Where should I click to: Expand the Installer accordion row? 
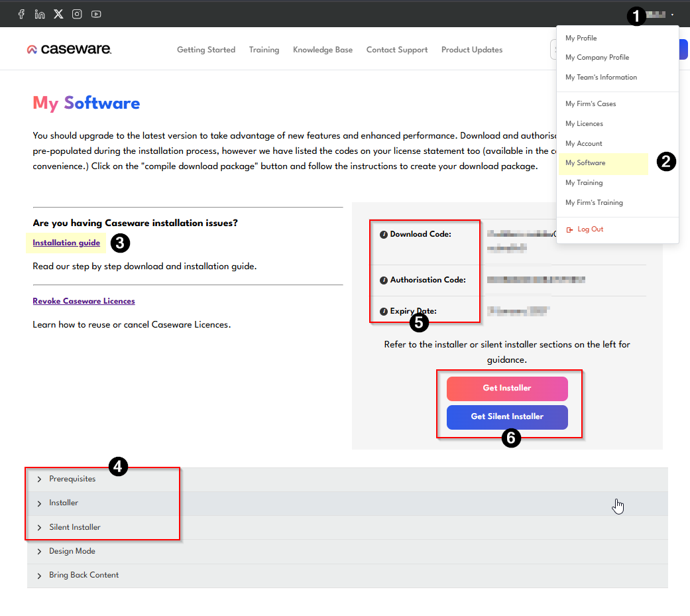347,503
